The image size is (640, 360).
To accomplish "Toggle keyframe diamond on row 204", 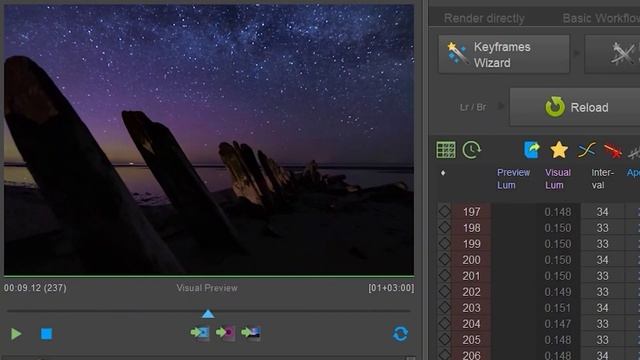I will tap(444, 323).
